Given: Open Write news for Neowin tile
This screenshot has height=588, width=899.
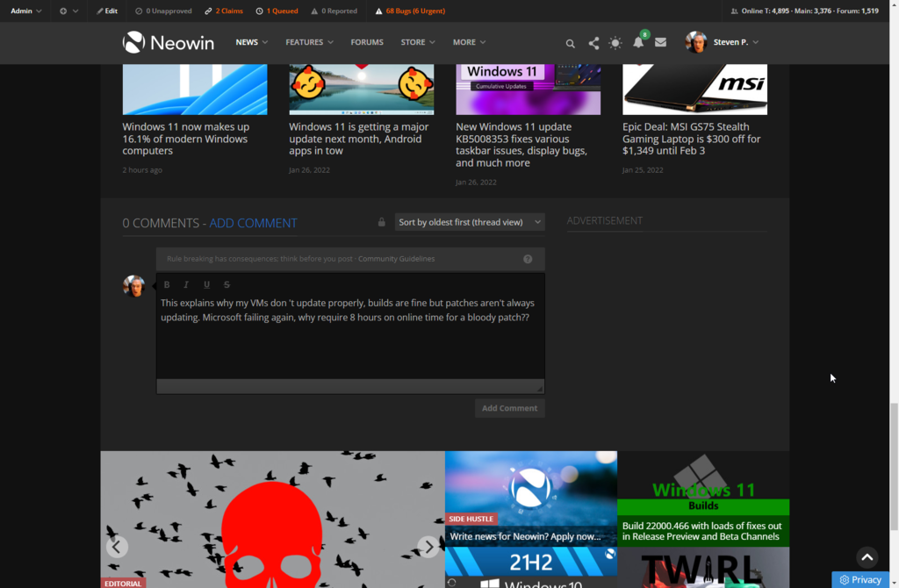Looking at the screenshot, I should (x=531, y=498).
